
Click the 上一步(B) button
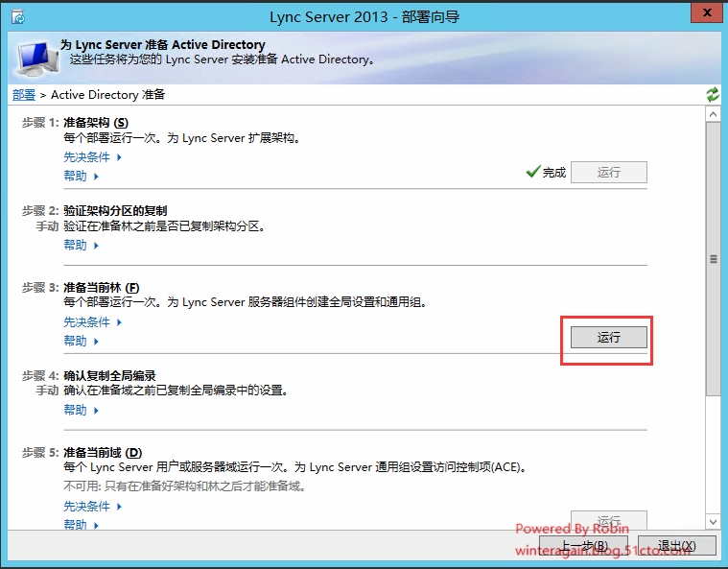click(x=583, y=545)
